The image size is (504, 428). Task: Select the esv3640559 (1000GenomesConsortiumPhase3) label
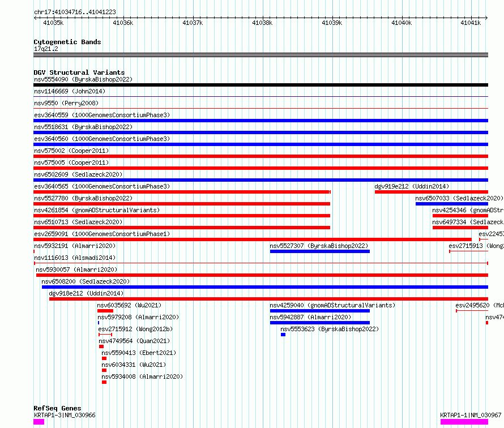[x=102, y=115]
